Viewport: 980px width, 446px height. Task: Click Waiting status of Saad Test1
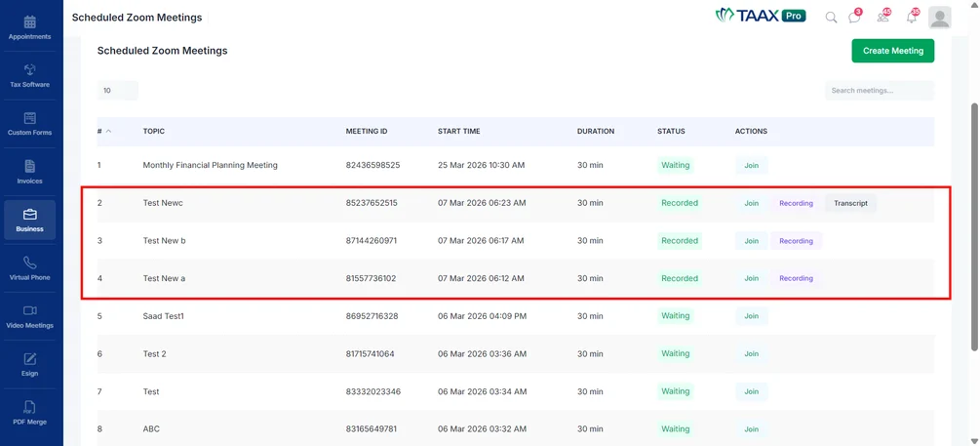pyautogui.click(x=676, y=316)
